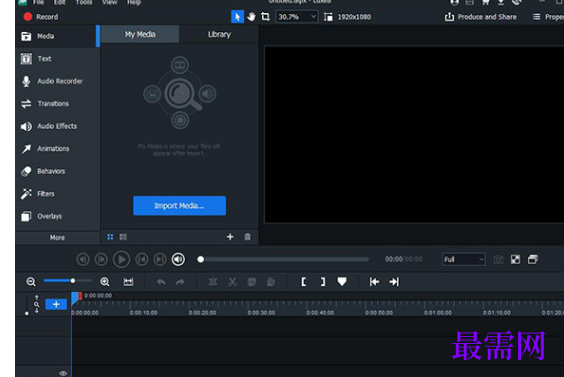
Task: Open the Properties panel
Action: click(x=548, y=17)
